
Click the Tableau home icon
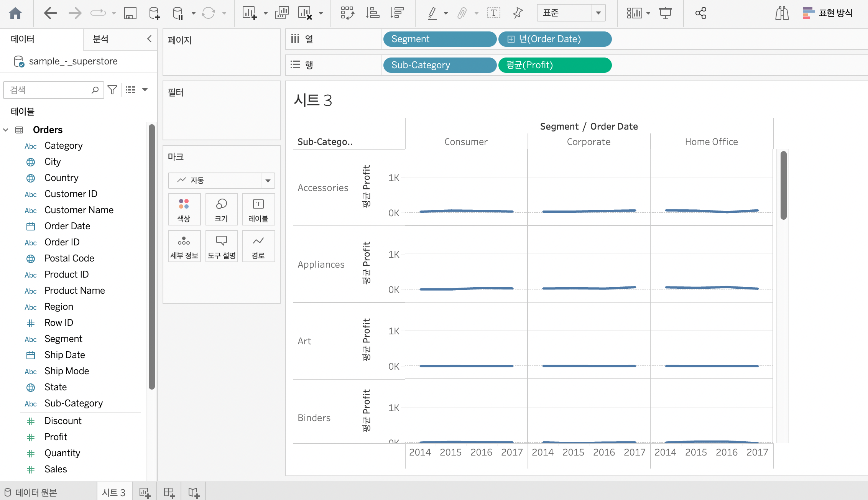15,13
